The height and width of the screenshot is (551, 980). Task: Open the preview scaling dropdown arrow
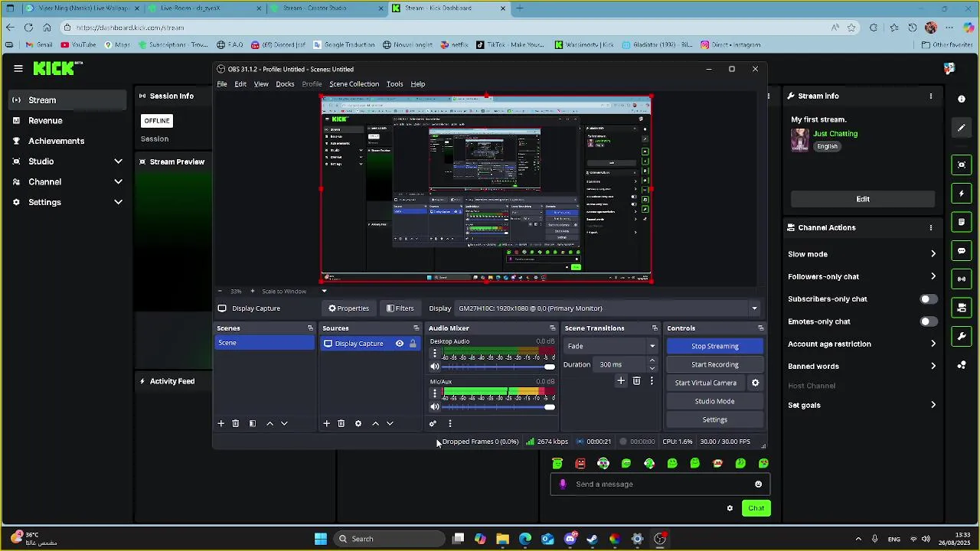[x=324, y=291]
